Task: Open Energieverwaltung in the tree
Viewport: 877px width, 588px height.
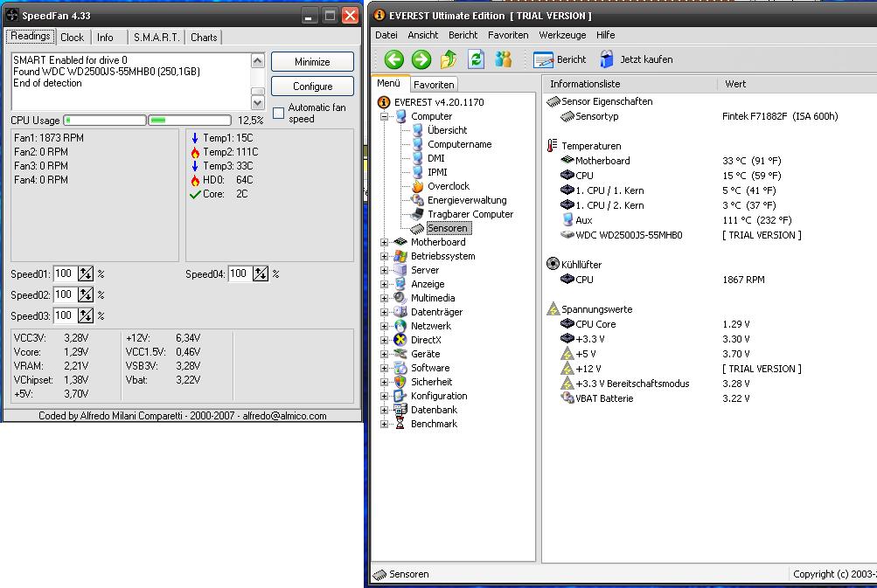Action: tap(466, 200)
